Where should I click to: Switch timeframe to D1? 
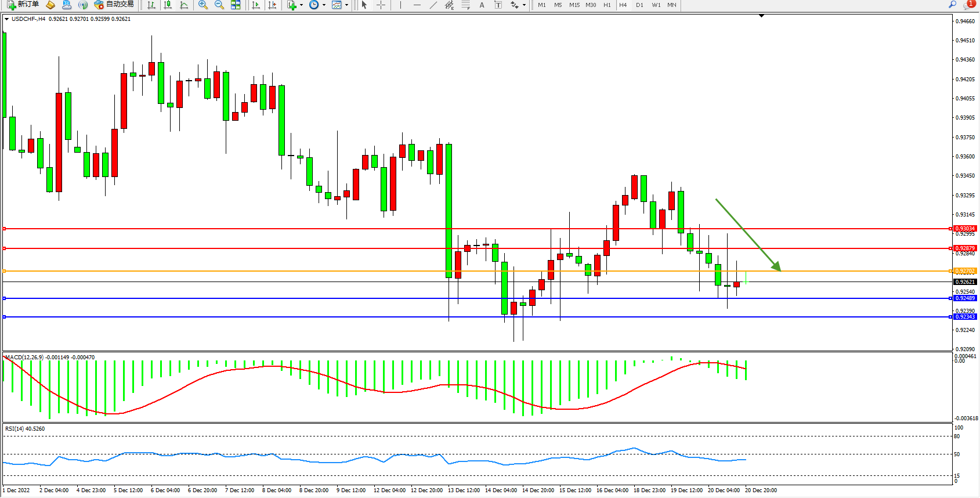tap(639, 5)
